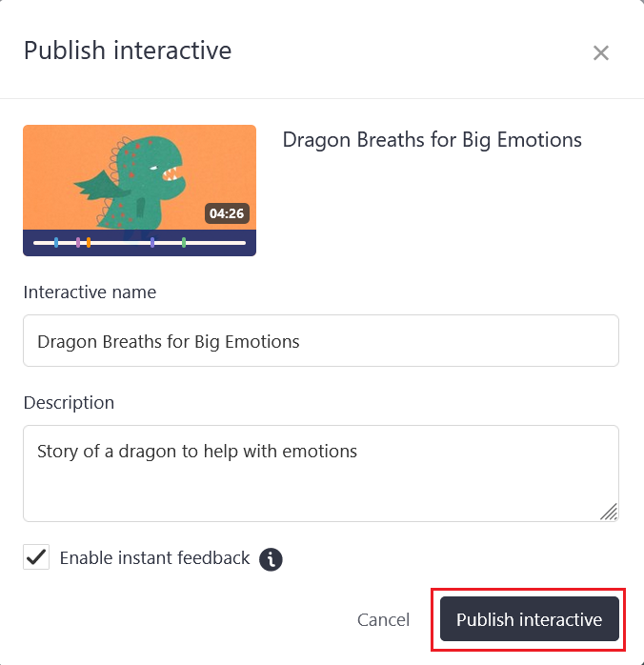Select the purple marker on thumbnail timeline
The height and width of the screenshot is (665, 644).
point(152,243)
